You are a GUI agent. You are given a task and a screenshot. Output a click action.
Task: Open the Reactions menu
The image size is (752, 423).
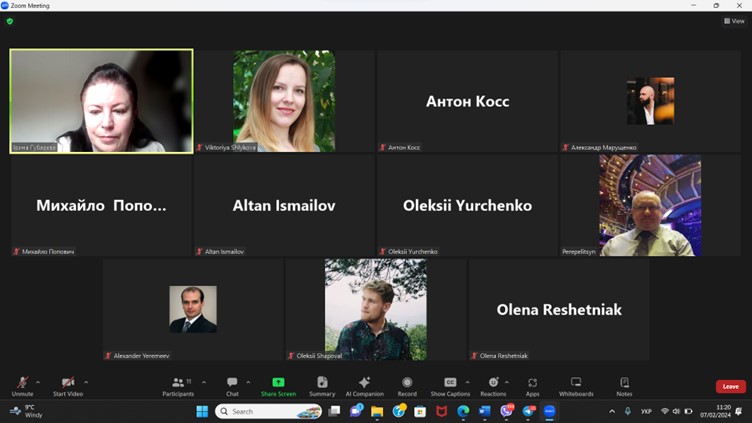pos(493,385)
